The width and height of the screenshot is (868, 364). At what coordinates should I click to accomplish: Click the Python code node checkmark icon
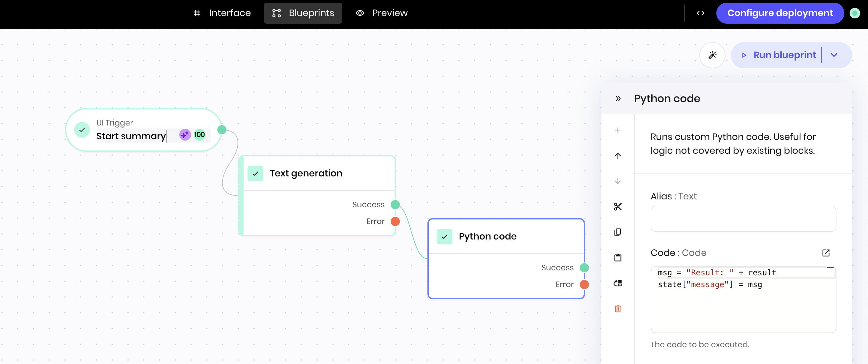click(444, 237)
